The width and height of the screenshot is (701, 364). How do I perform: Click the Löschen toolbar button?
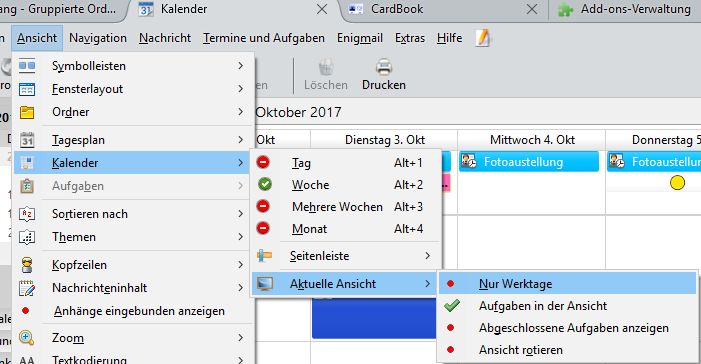coord(326,75)
